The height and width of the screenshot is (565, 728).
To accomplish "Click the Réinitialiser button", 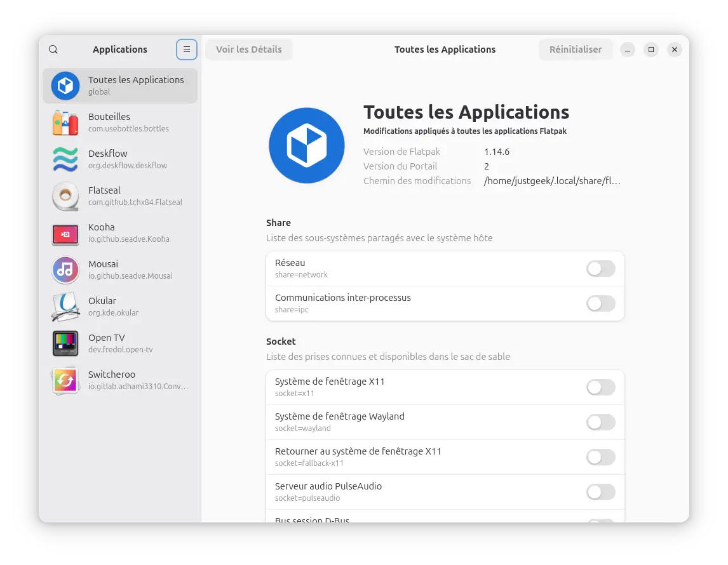I will (x=576, y=49).
